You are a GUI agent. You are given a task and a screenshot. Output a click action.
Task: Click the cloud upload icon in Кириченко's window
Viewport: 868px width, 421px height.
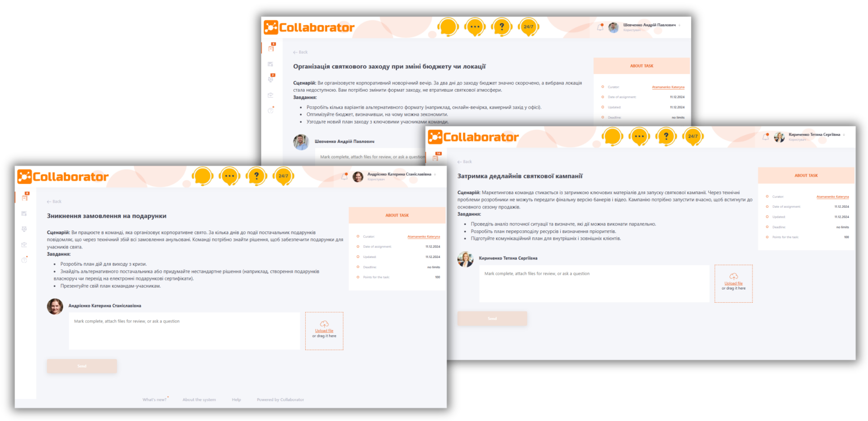(734, 276)
